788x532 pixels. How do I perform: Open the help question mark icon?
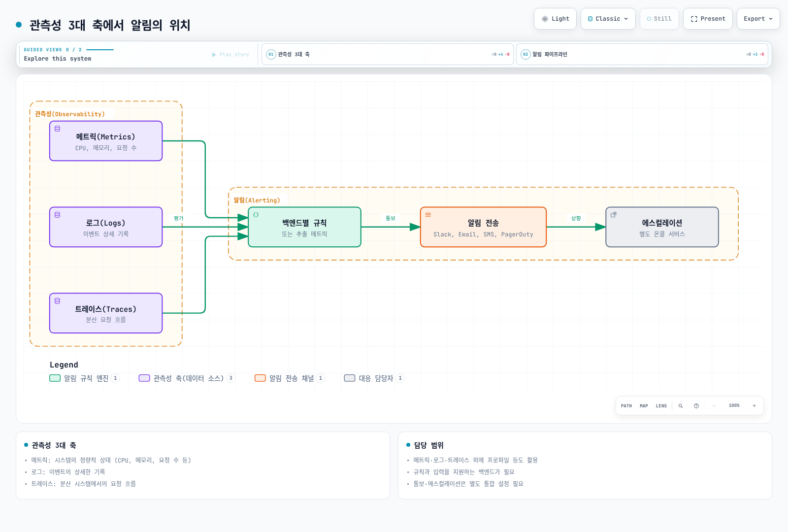[x=696, y=406]
